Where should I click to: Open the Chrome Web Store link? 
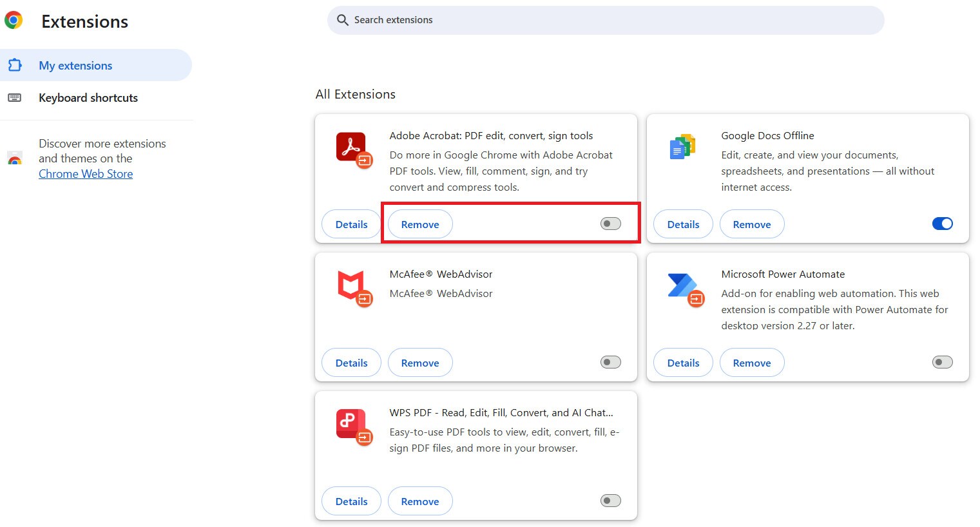click(85, 173)
